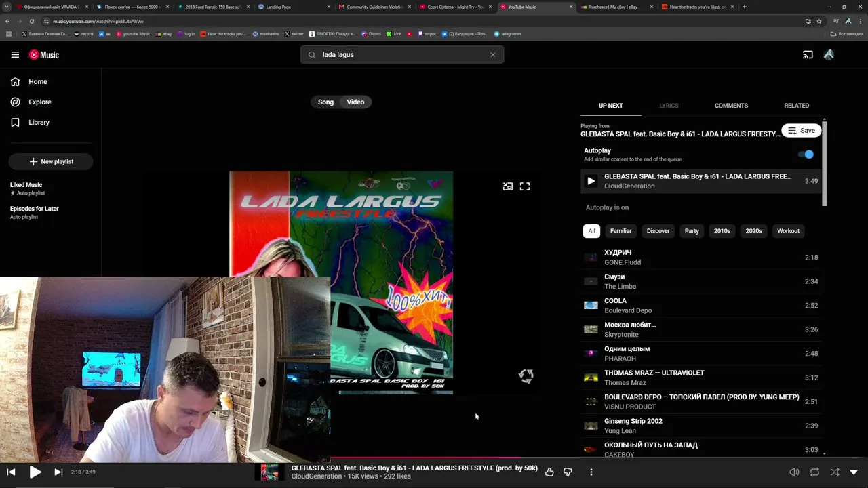Open the telegramm bookmark
This screenshot has height=488, width=868.
pos(508,34)
